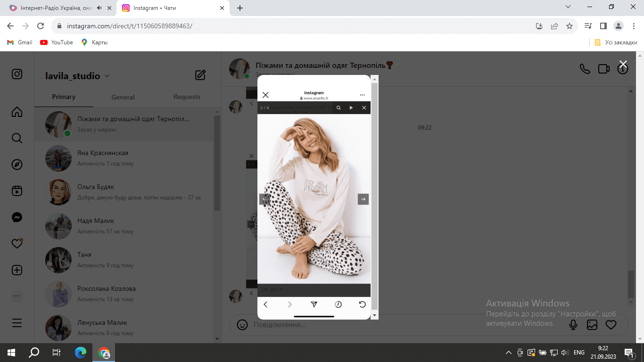Open the Карты bookmark
Image resolution: width=644 pixels, height=362 pixels.
[x=94, y=42]
